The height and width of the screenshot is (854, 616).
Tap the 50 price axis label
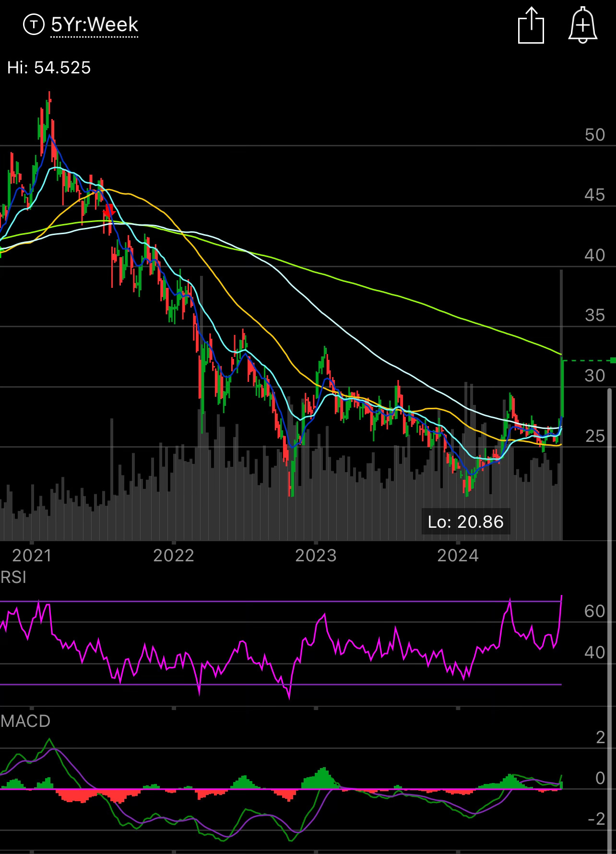click(595, 135)
